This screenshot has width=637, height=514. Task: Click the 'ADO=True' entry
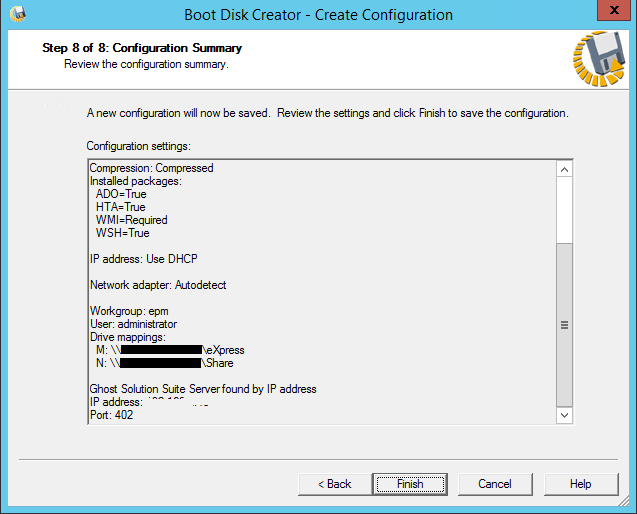click(x=121, y=194)
